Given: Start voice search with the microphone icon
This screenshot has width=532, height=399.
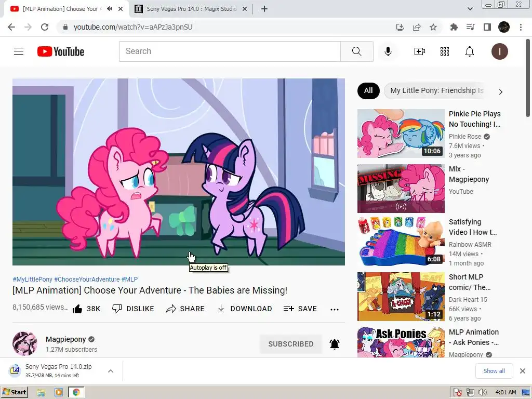Looking at the screenshot, I should click(x=388, y=51).
